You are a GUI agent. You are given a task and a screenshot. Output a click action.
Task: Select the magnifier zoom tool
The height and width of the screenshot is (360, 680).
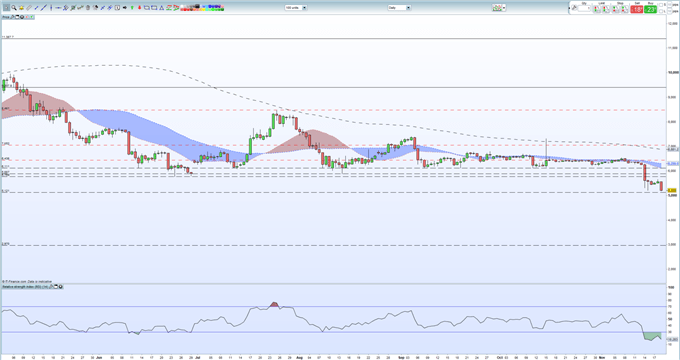click(14, 7)
